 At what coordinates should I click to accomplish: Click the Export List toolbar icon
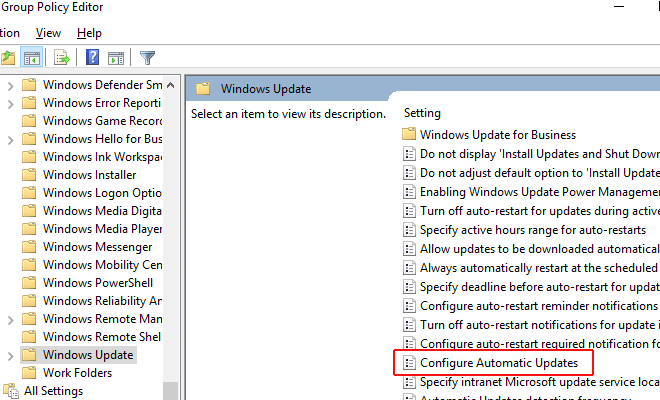(x=62, y=58)
